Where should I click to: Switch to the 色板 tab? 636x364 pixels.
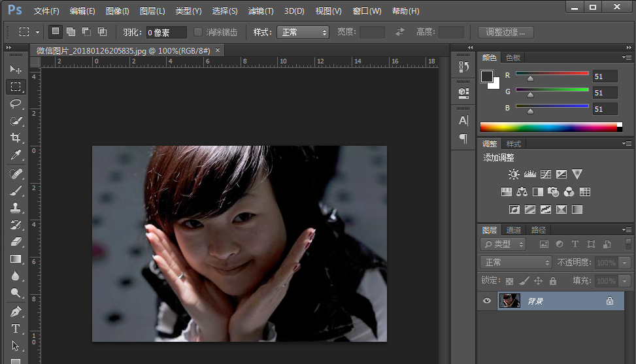click(513, 58)
